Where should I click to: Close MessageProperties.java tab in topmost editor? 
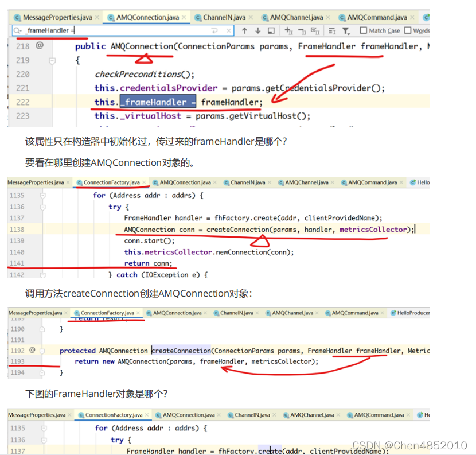pos(97,17)
